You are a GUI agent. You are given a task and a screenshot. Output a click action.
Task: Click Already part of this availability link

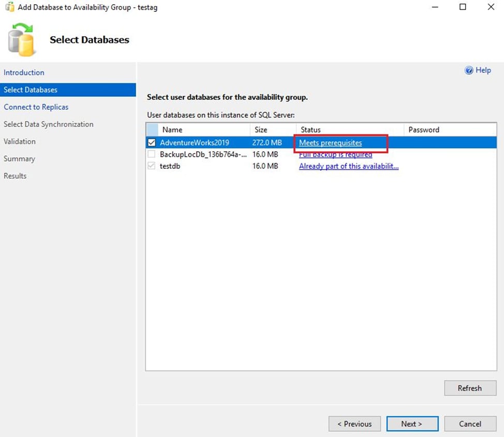(348, 166)
